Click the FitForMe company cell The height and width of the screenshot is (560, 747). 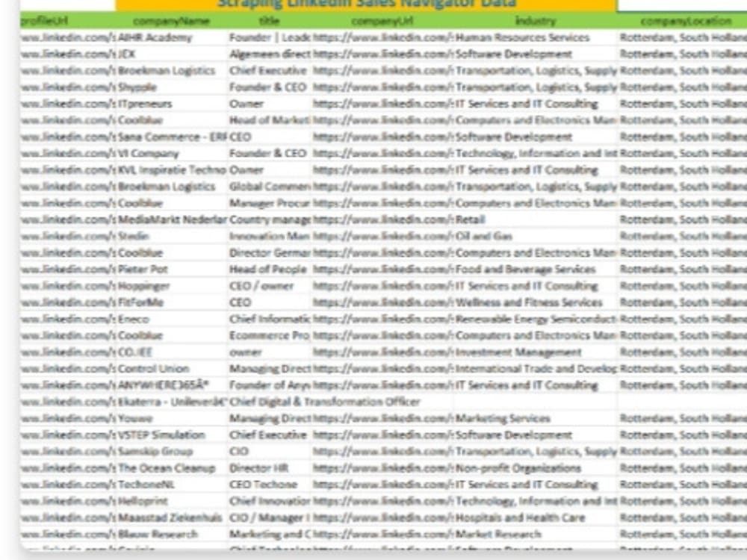tap(172, 302)
